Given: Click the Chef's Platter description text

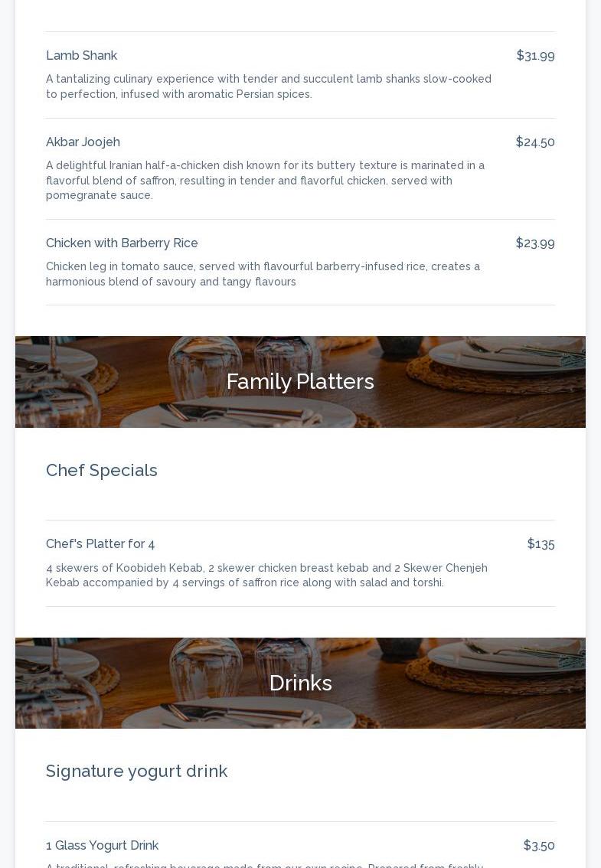Looking at the screenshot, I should 266,576.
